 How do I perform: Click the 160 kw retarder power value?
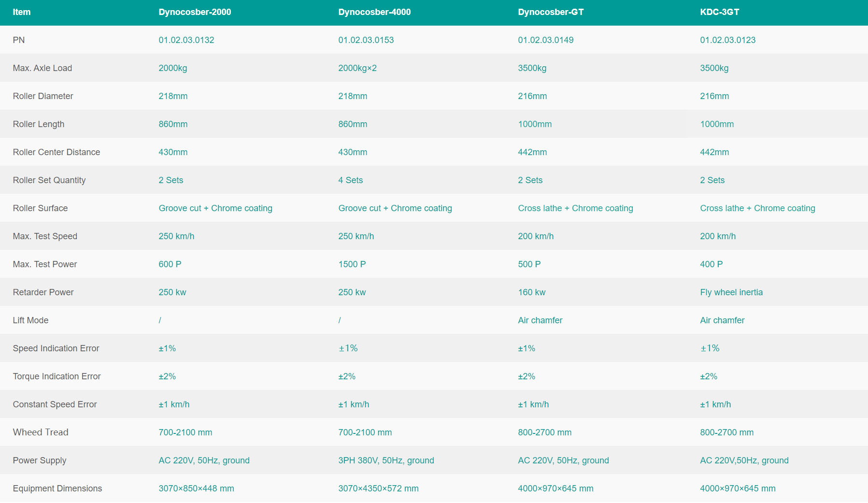pyautogui.click(x=532, y=292)
